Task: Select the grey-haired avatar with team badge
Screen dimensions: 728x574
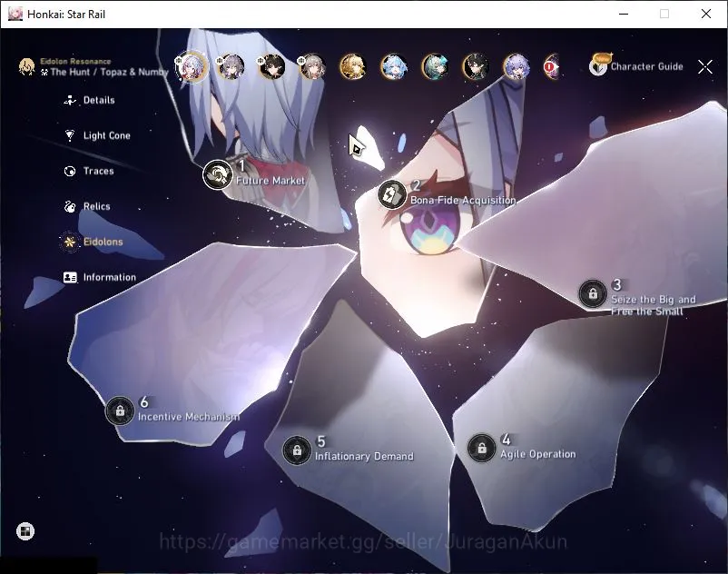Action: 312,67
